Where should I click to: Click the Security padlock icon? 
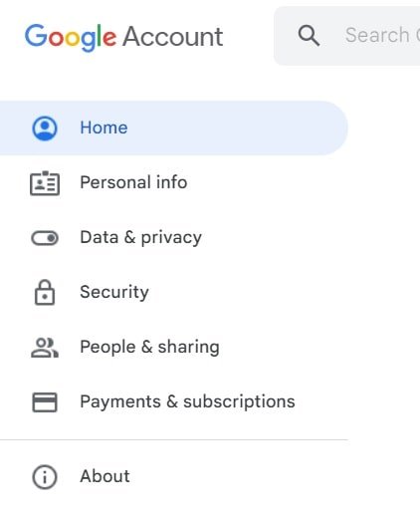(45, 293)
